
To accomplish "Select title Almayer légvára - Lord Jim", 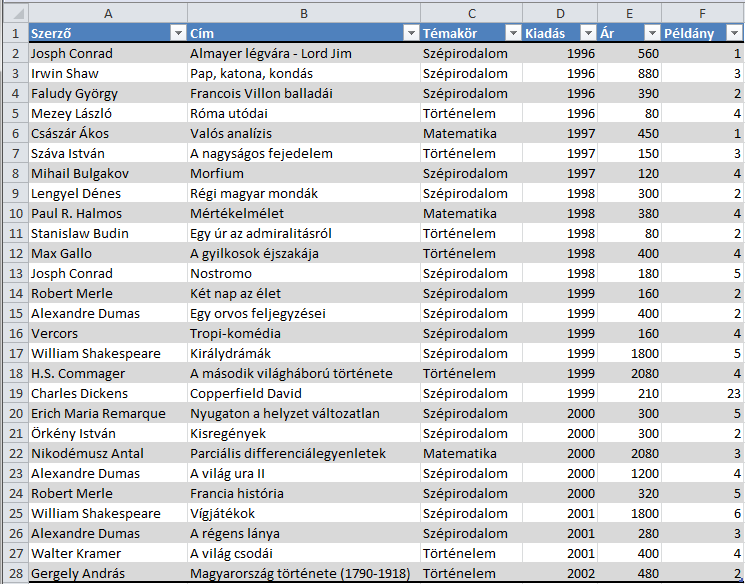I will (x=304, y=54).
